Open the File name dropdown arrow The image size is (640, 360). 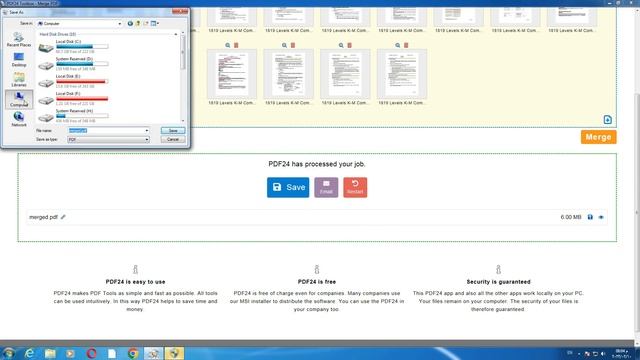[147, 131]
